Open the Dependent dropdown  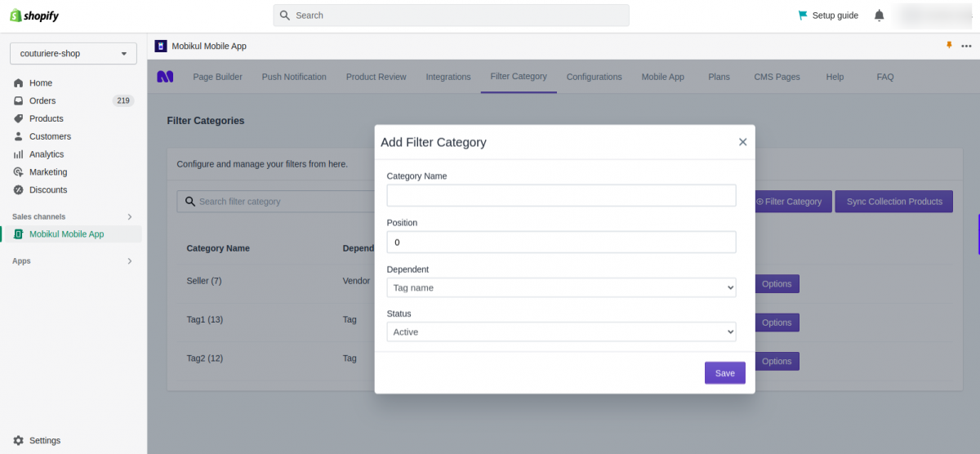[561, 287]
